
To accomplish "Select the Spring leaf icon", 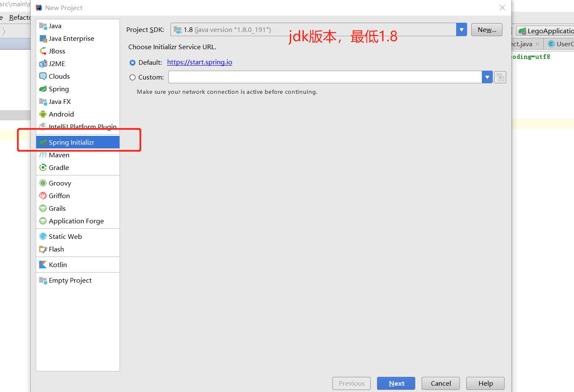I will click(43, 89).
